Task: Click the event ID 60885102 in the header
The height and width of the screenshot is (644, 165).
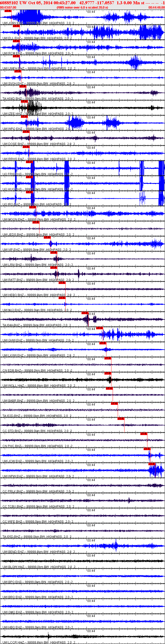Action: [x=9, y=3]
